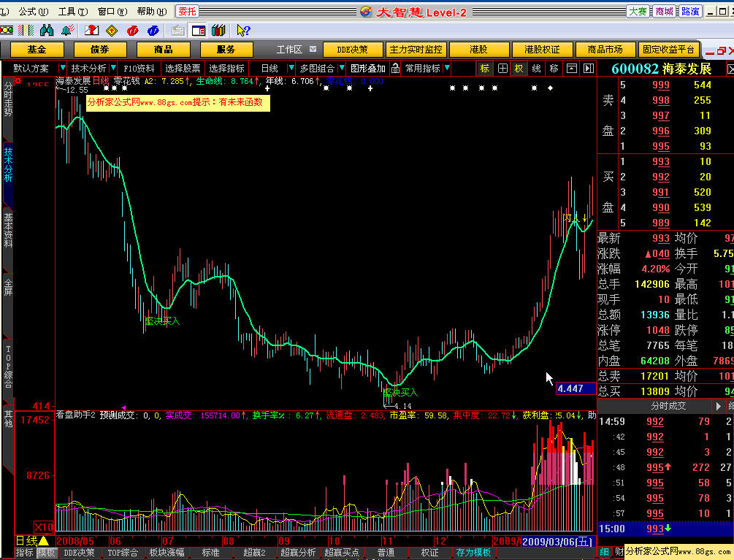Click the 大智慧 globe logo icon
The image size is (734, 560).
click(x=366, y=12)
